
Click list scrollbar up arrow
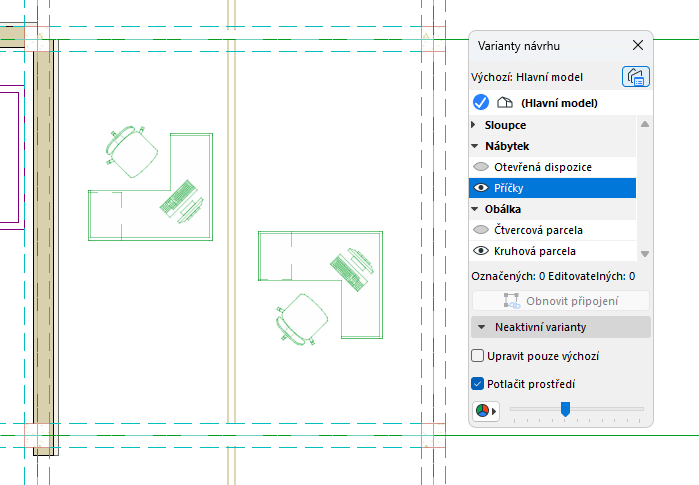pos(645,124)
